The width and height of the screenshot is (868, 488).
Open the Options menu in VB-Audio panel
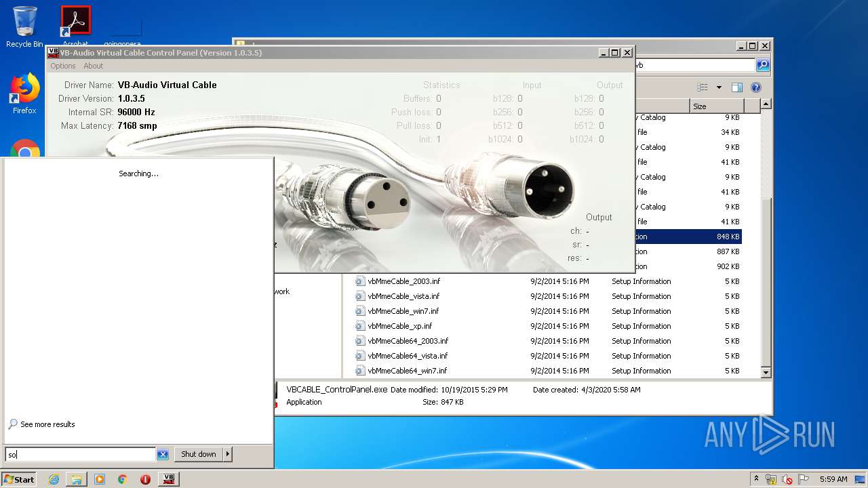(x=62, y=66)
